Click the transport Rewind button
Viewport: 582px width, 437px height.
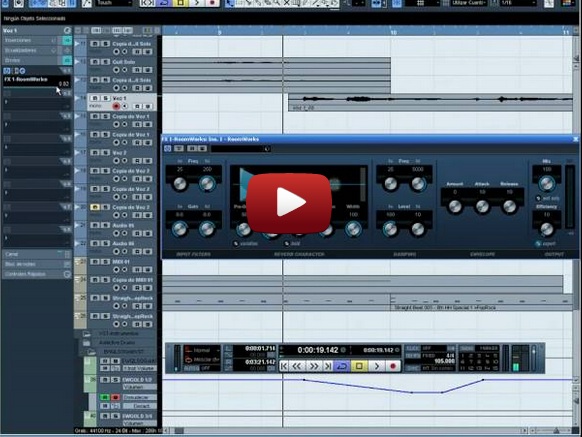297,366
